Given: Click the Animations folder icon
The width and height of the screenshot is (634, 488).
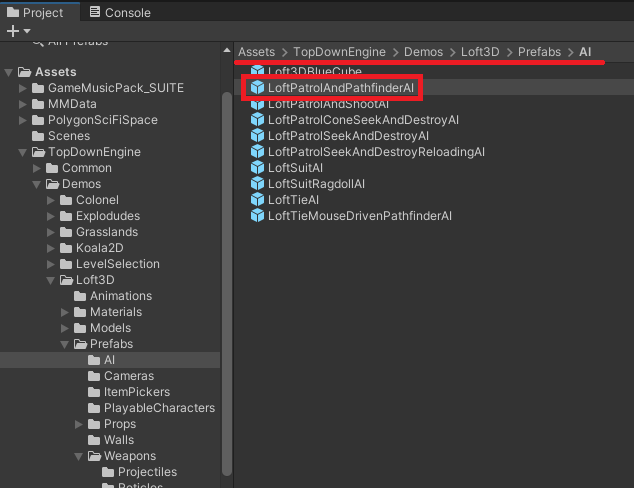Looking at the screenshot, I should click(x=80, y=296).
